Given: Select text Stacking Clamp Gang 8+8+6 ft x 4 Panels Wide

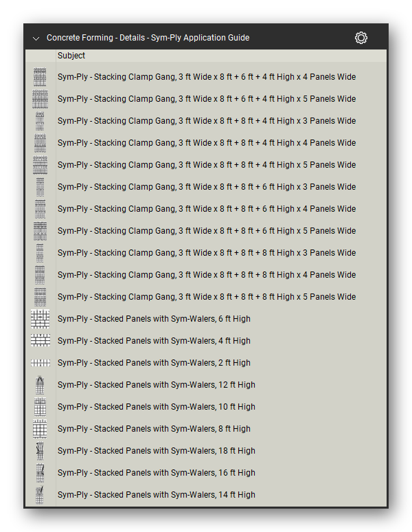Looking at the screenshot, I should (x=207, y=209).
